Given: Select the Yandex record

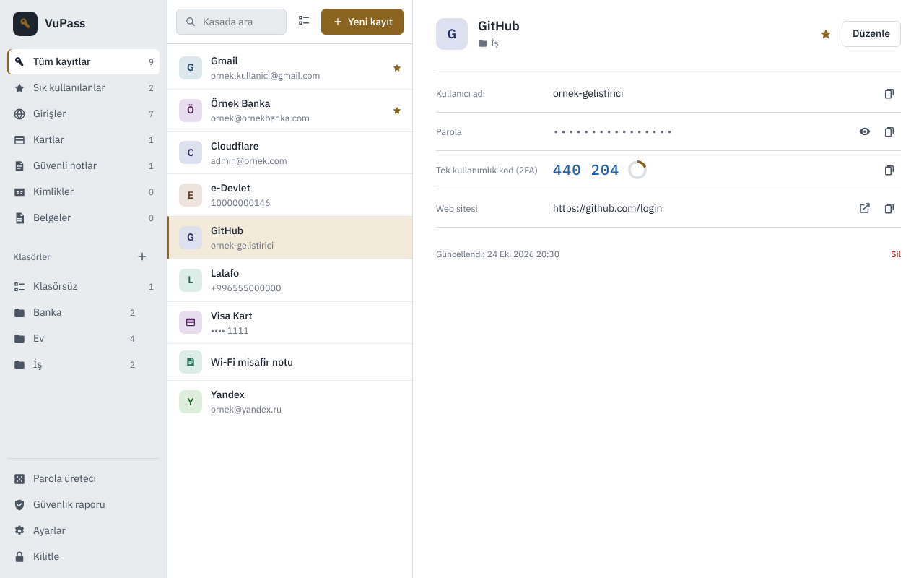Looking at the screenshot, I should point(289,402).
